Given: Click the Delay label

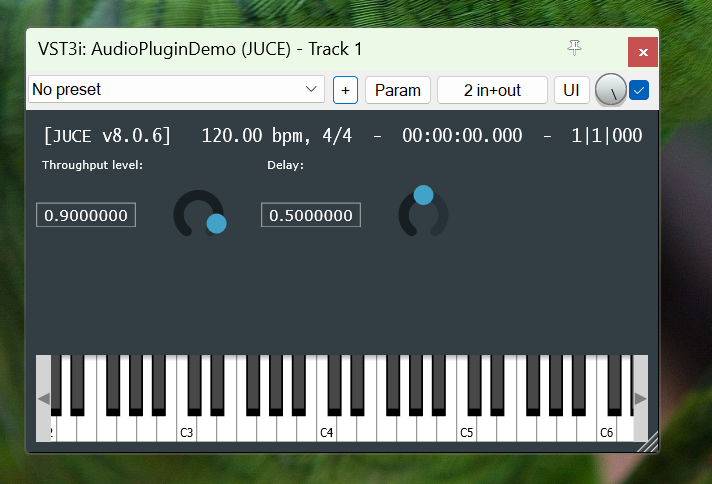Looking at the screenshot, I should (286, 165).
